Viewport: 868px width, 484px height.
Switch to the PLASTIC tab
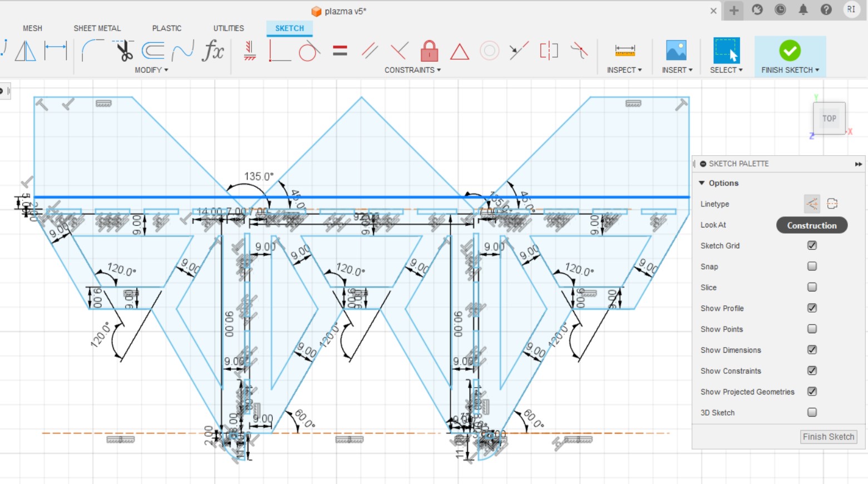167,28
